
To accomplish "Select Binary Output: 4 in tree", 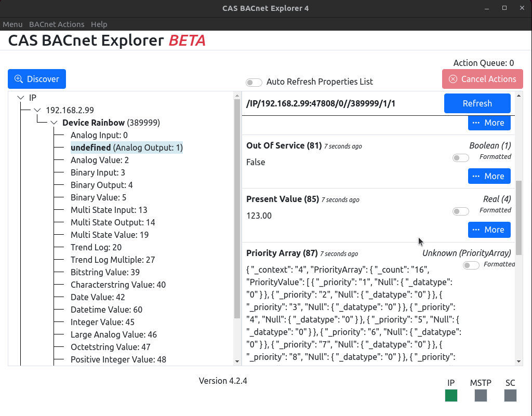I will pyautogui.click(x=101, y=185).
